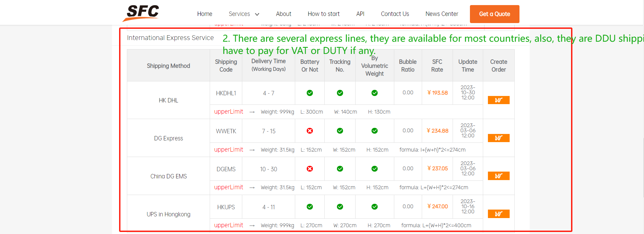Click shipping code DGEMS
This screenshot has height=234, width=644.
point(226,169)
